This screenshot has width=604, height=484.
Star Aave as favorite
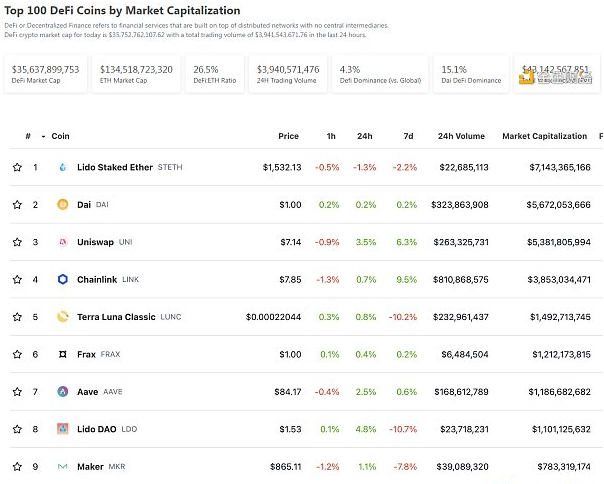pos(17,392)
